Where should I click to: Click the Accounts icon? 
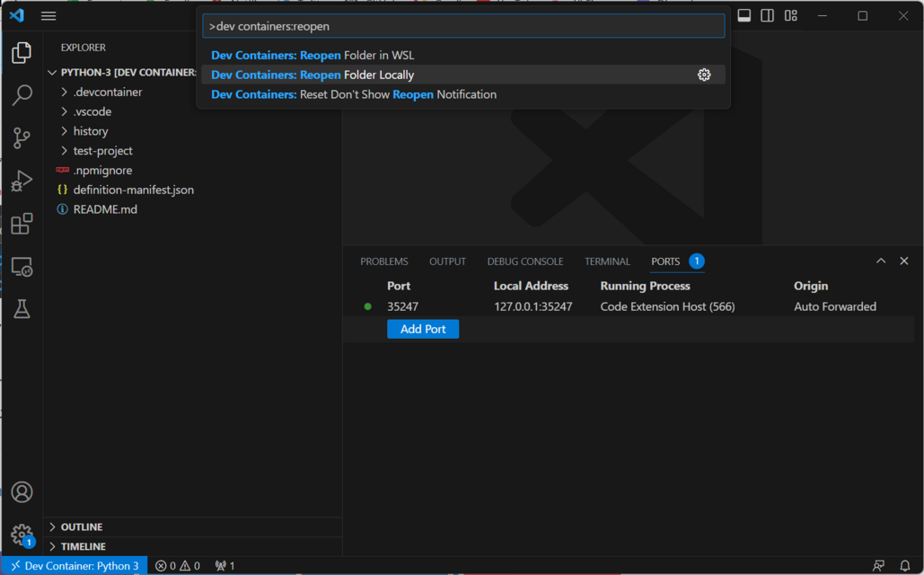tap(22, 492)
